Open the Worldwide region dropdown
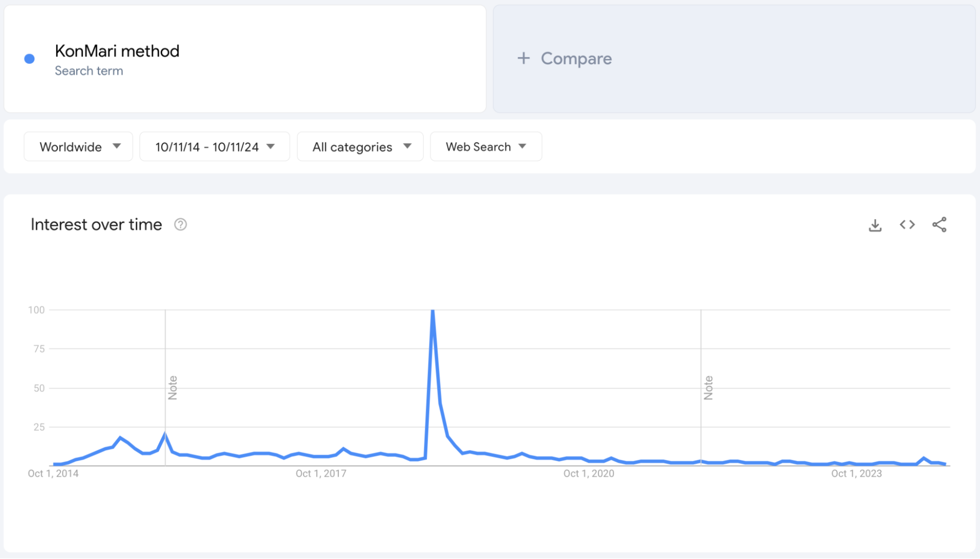This screenshot has width=980, height=559. coord(78,146)
